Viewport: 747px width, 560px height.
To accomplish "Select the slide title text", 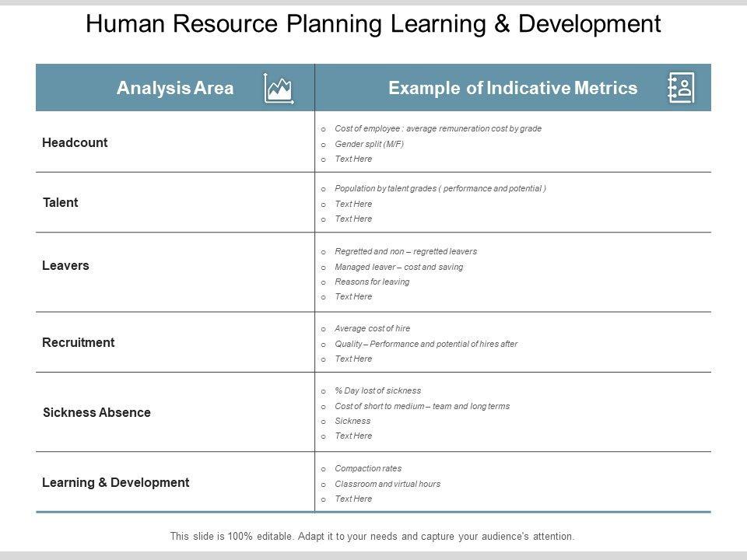I will [x=373, y=24].
